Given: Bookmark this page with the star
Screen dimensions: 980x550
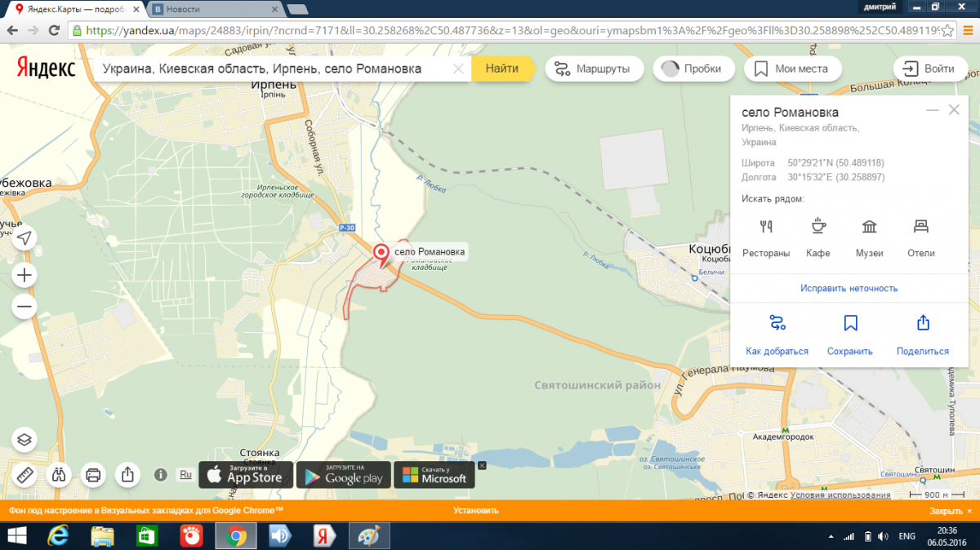Looking at the screenshot, I should 947,30.
